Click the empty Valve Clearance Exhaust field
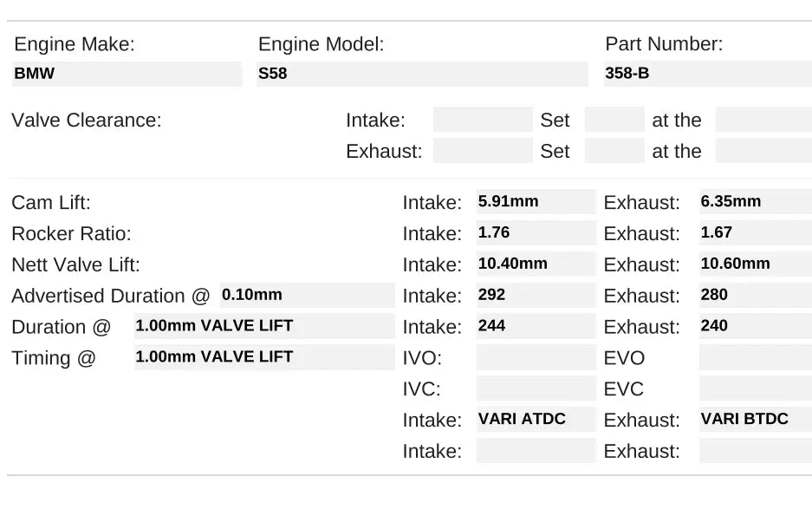 (x=482, y=151)
